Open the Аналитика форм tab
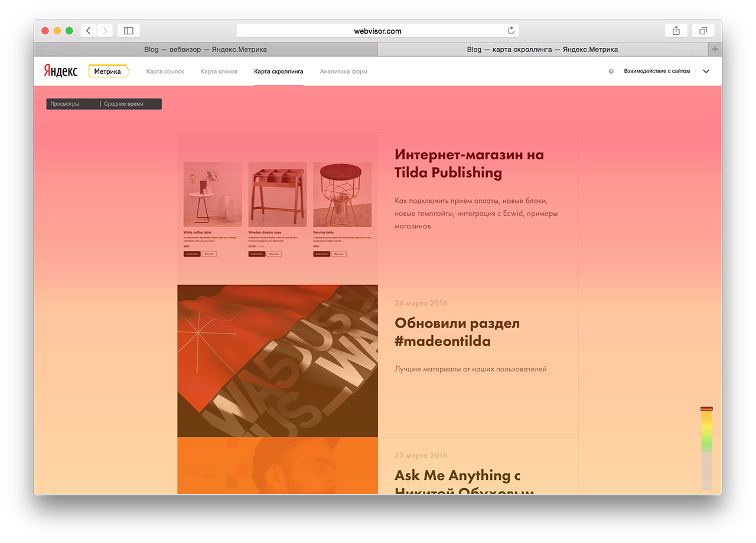Screen dimensions: 756x543 (343, 71)
